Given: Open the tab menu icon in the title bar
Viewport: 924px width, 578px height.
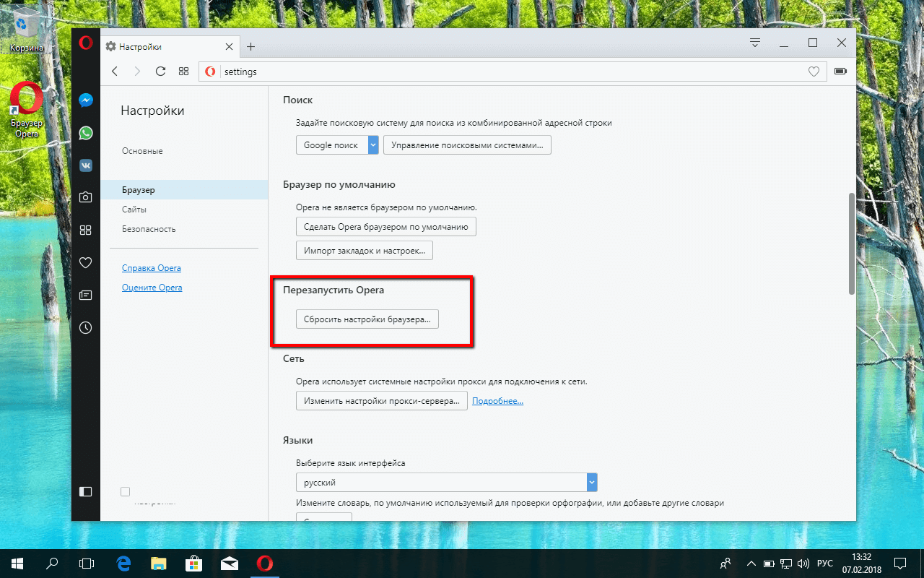Looking at the screenshot, I should (x=755, y=43).
